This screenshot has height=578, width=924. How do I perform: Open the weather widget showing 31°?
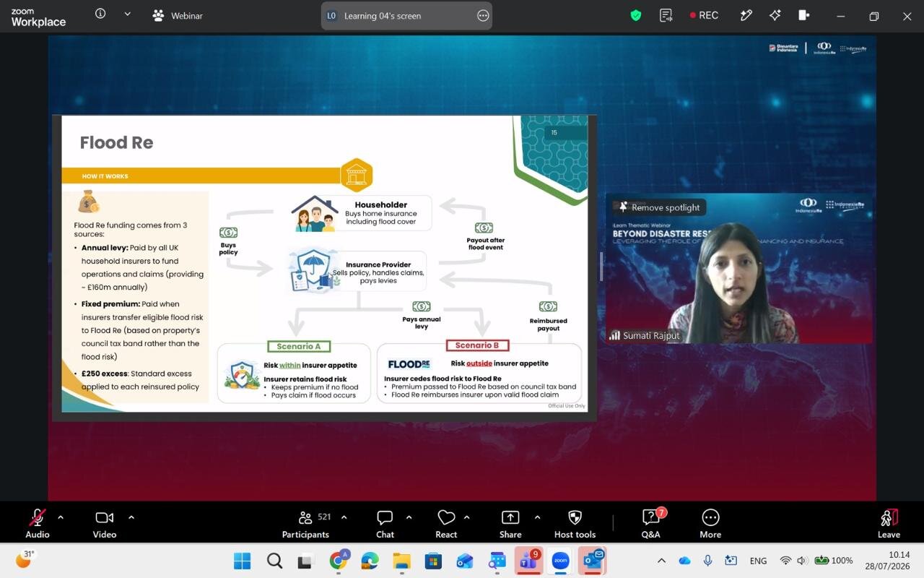click(x=25, y=559)
